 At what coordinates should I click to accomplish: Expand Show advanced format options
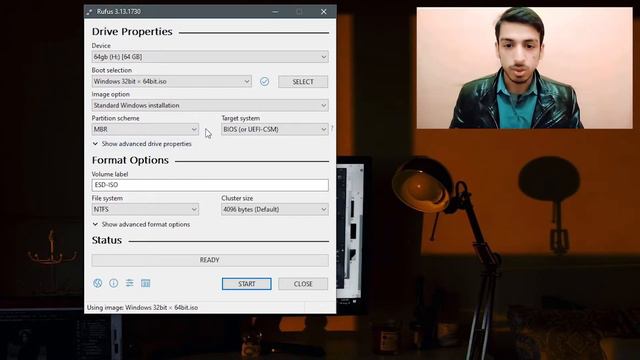(x=141, y=224)
